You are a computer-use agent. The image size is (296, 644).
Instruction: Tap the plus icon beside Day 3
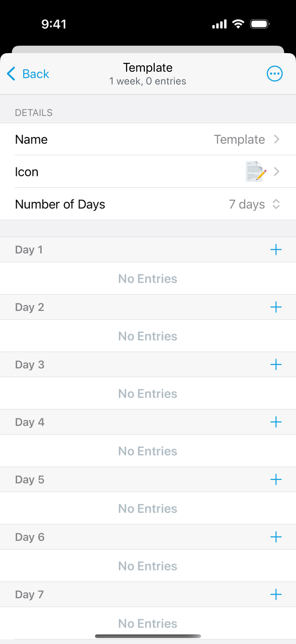pyautogui.click(x=276, y=364)
